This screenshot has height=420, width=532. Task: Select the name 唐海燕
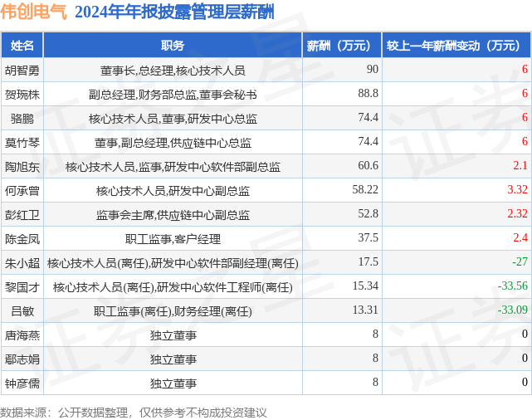22,335
